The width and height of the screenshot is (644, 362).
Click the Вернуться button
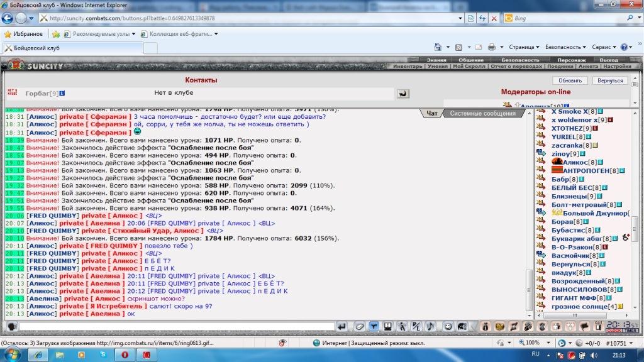point(610,80)
